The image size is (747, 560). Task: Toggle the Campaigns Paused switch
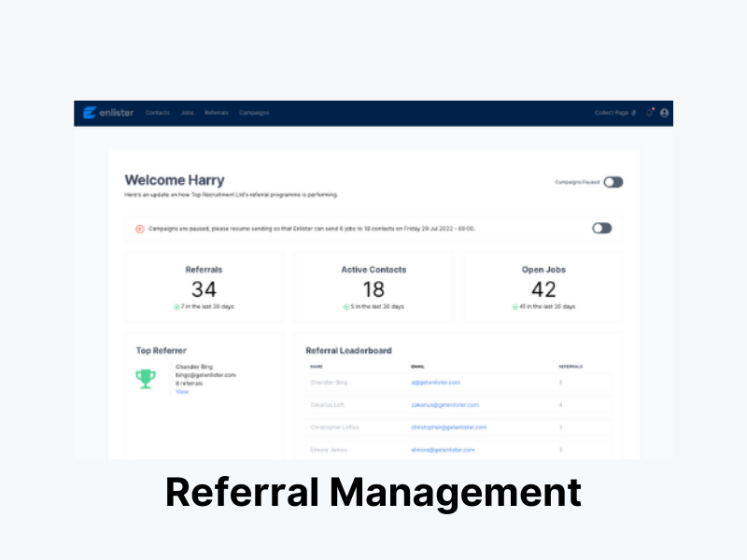pos(613,182)
